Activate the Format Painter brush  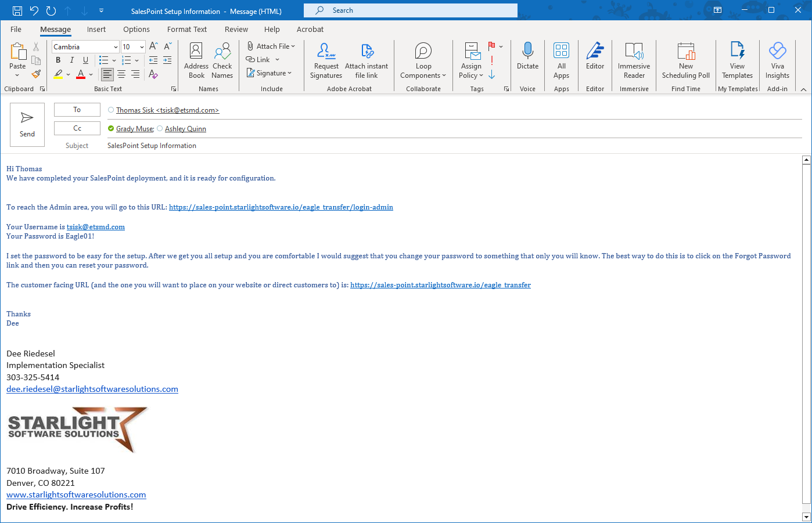click(x=36, y=74)
